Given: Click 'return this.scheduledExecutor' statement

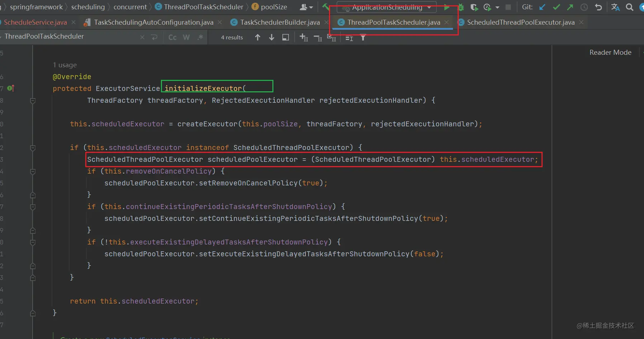Looking at the screenshot, I should tap(134, 301).
